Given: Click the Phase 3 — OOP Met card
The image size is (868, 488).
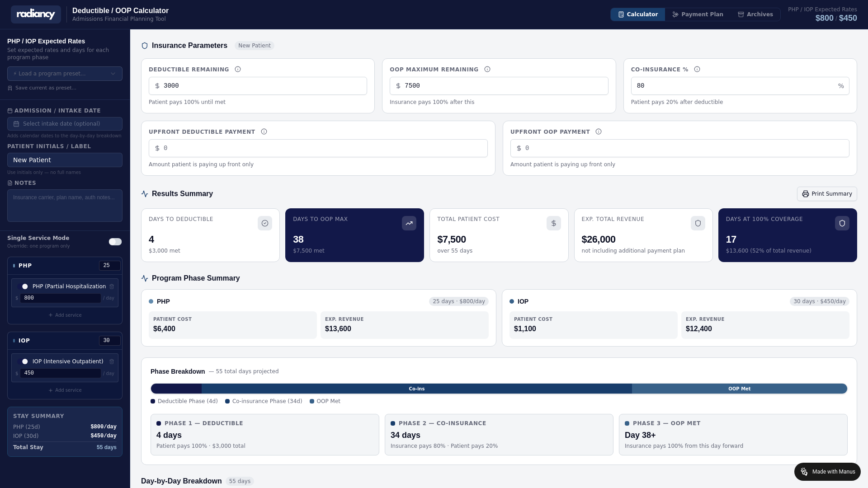Looking at the screenshot, I should (733, 435).
